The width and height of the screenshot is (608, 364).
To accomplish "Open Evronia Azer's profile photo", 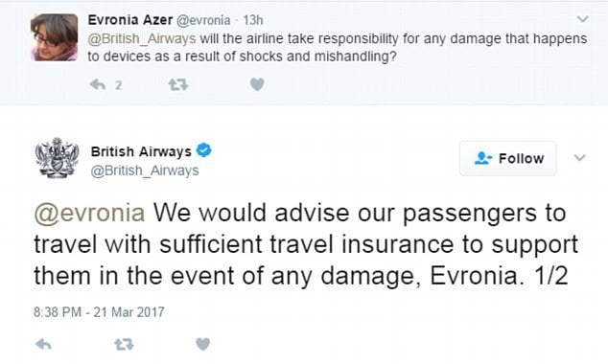I will click(55, 37).
